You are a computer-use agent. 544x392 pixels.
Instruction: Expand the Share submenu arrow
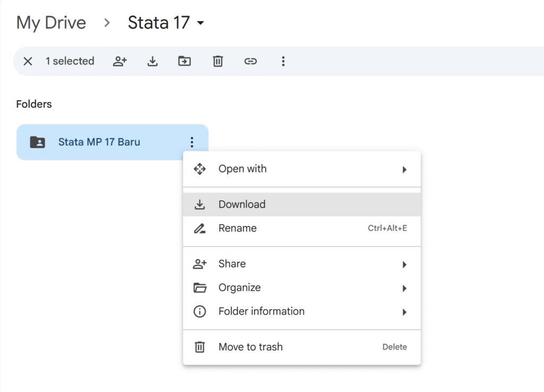(x=404, y=265)
